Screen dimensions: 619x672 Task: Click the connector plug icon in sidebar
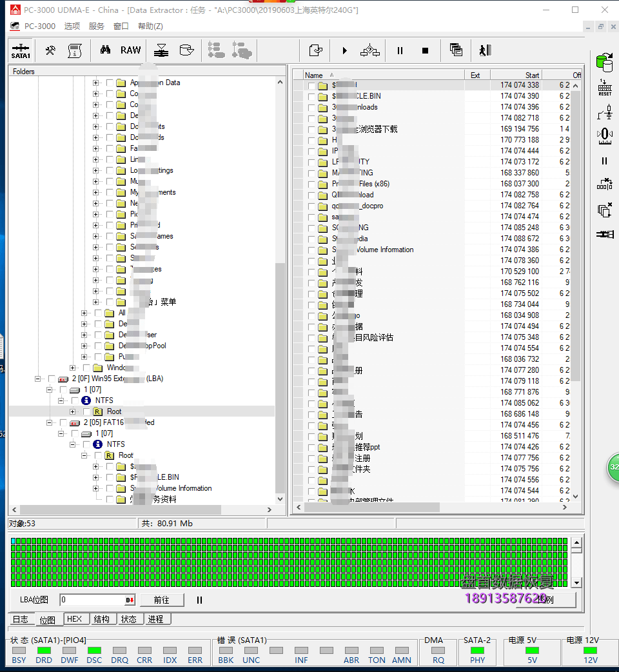(605, 235)
